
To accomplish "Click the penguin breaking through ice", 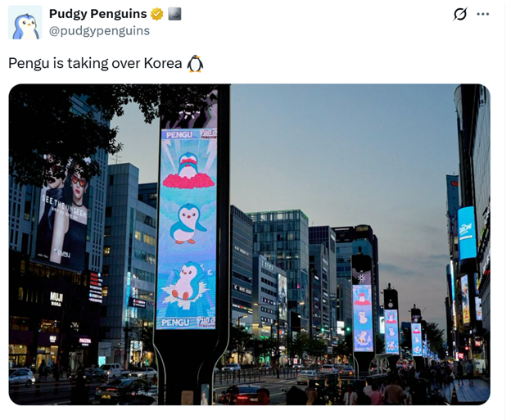I will pos(186,282).
